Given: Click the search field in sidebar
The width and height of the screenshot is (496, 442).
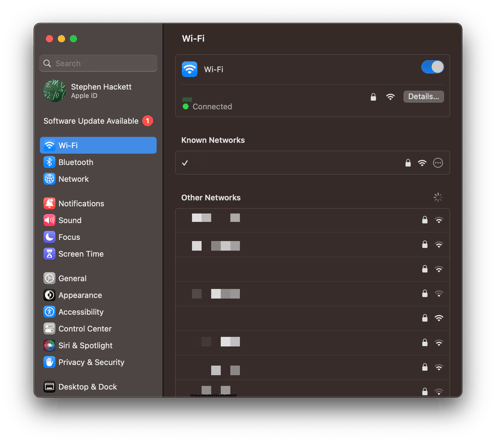Looking at the screenshot, I should coord(98,63).
